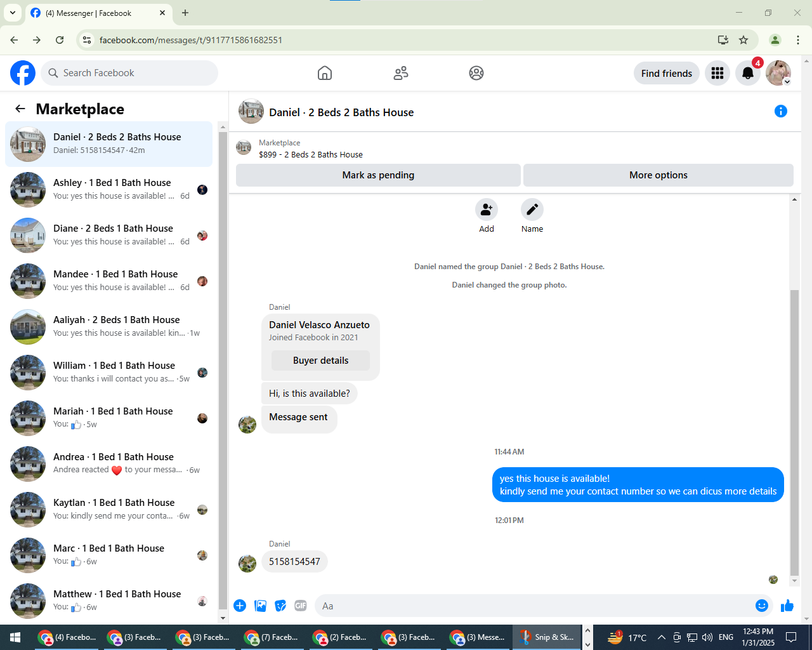Open the tab search dropdown

[13, 13]
